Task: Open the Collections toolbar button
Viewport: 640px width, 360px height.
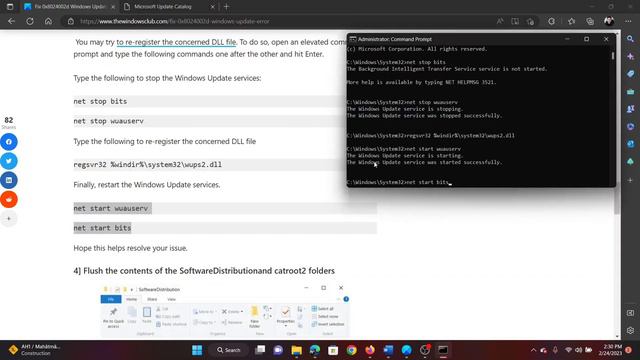Action: pyautogui.click(x=590, y=21)
